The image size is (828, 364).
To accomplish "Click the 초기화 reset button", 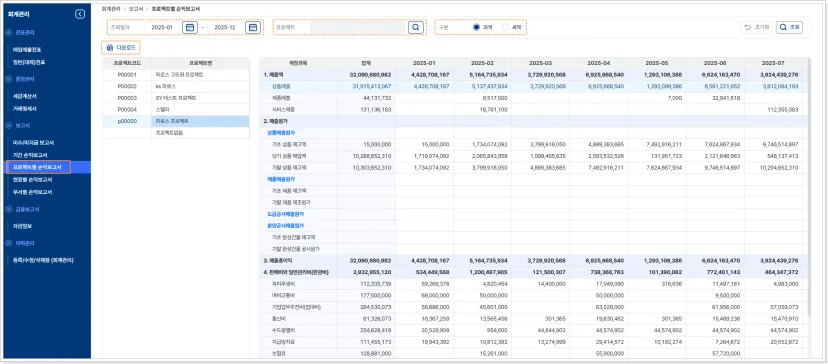I will coord(757,27).
